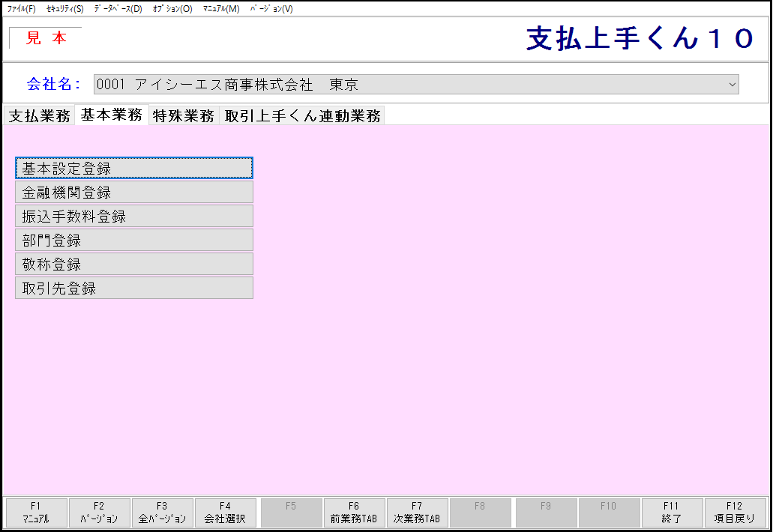Viewport: 773px width, 532px height.
Task: Click the F3 全バージョン function key
Action: point(162,513)
